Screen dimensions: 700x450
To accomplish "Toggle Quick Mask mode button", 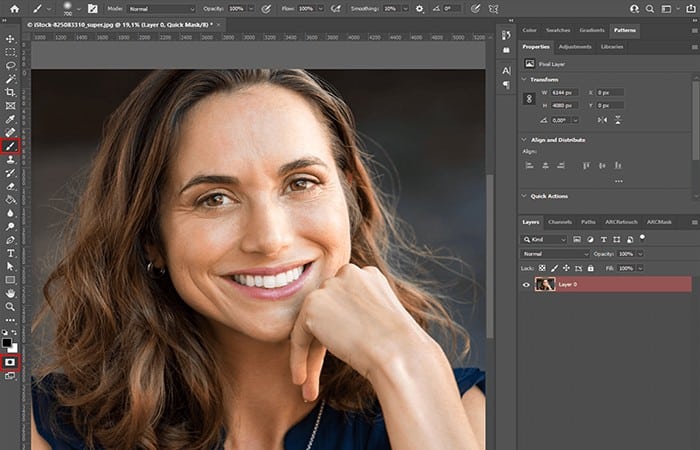I will pos(10,362).
